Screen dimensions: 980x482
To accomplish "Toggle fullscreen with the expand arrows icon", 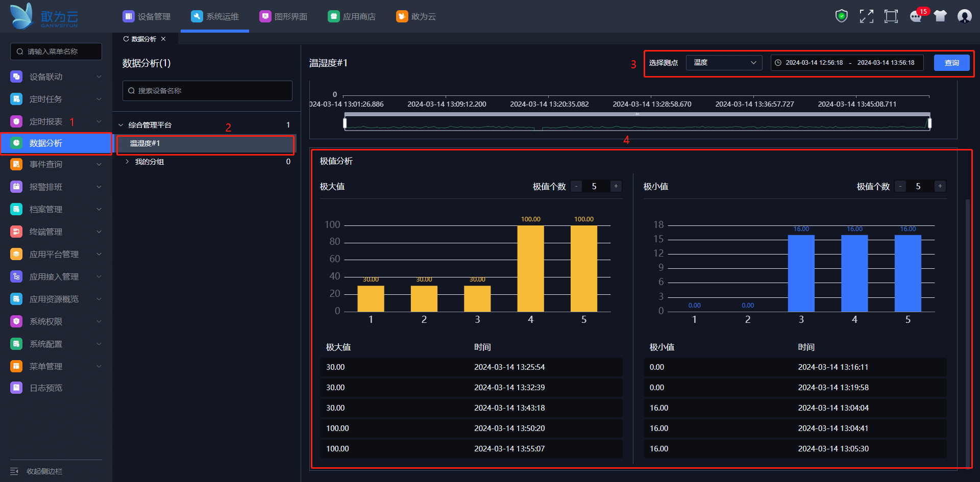I will click(x=866, y=16).
